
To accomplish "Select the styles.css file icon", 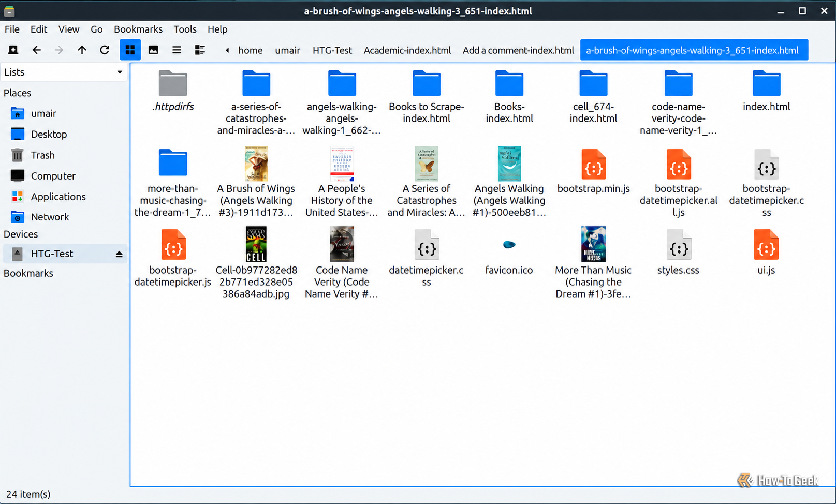I will pos(678,245).
